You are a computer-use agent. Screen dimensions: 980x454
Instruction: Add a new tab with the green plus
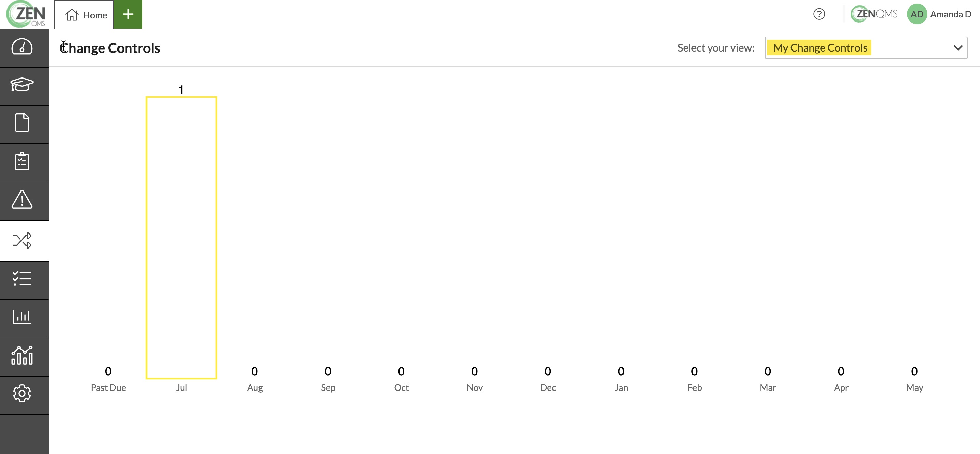[128, 14]
